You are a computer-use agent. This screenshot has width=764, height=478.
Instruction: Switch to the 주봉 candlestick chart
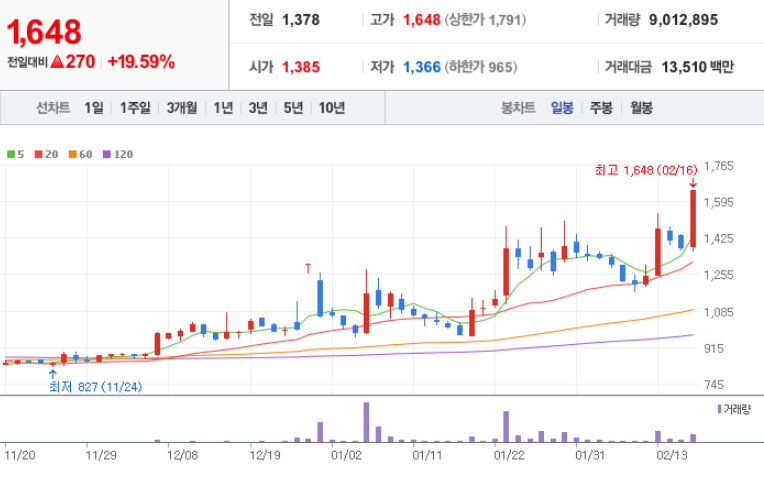coord(601,108)
